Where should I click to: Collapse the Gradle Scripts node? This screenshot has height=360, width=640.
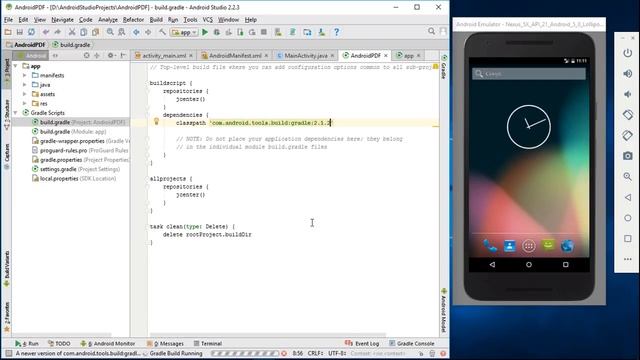(16, 113)
